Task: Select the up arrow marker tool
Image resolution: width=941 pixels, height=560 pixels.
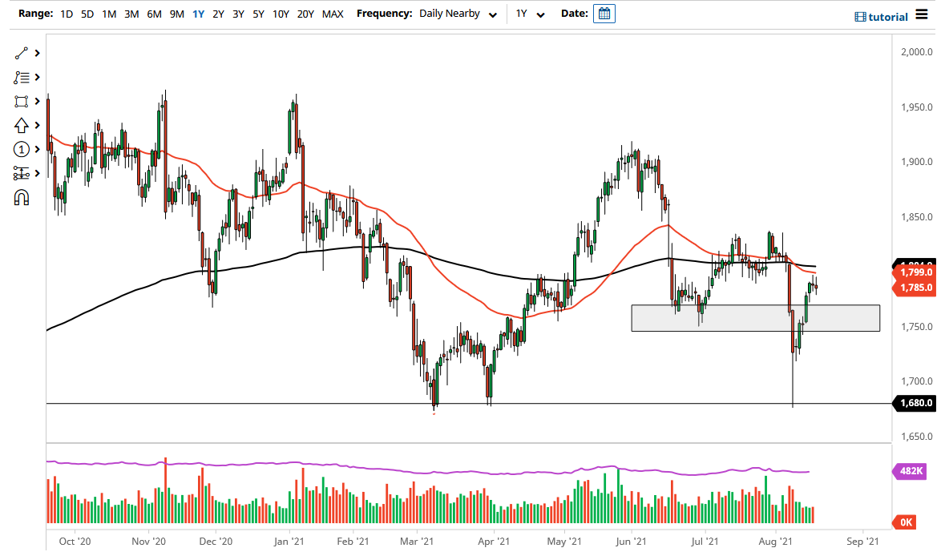Action: pyautogui.click(x=21, y=125)
